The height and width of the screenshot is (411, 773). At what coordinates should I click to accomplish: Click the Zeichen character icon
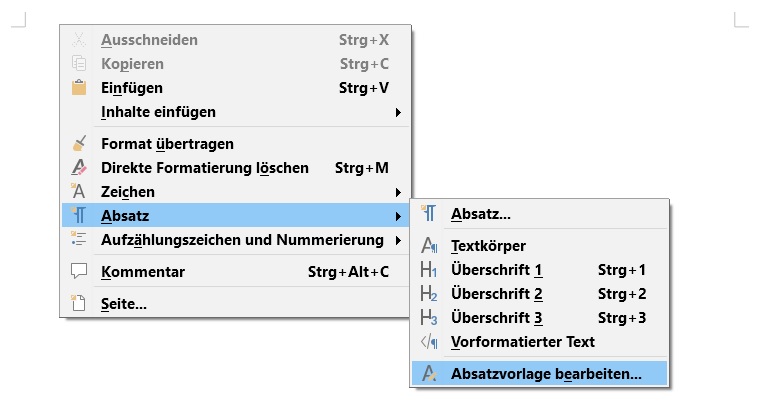(x=80, y=192)
